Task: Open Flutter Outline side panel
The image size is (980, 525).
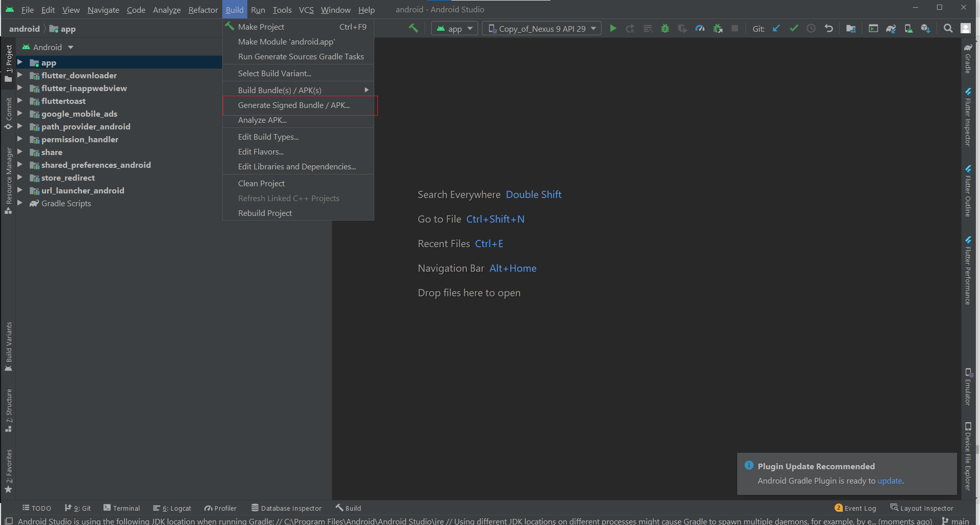Action: tap(968, 191)
